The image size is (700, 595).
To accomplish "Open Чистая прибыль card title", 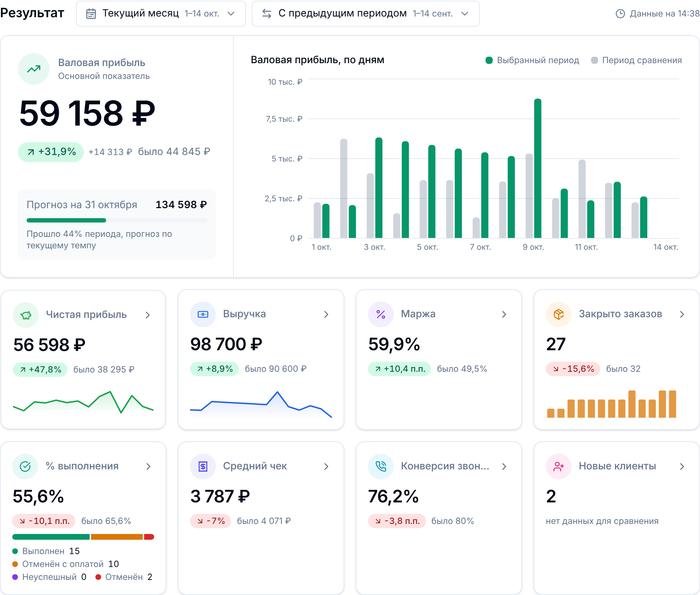I will click(86, 315).
